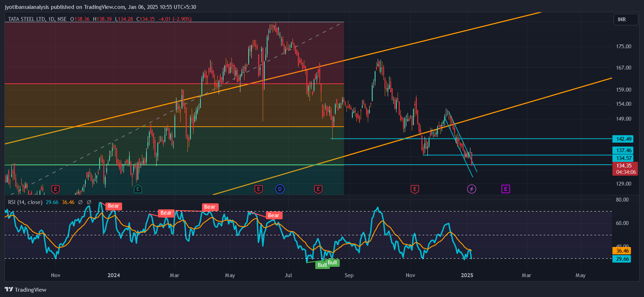Click the purple lightning event marker
This screenshot has height=297, width=644.
471,189
